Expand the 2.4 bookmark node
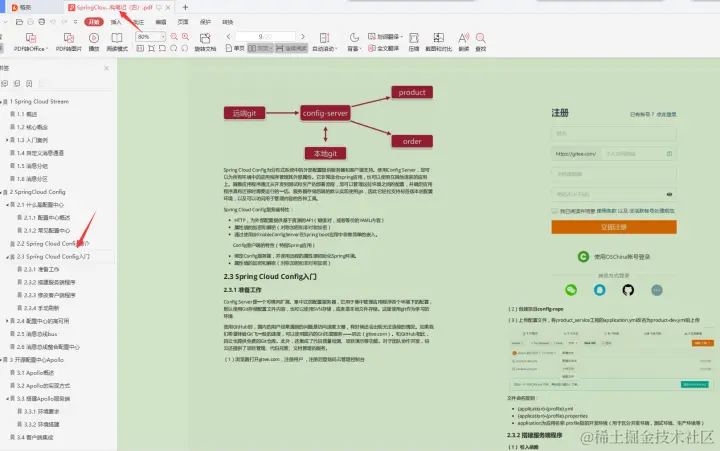Viewport: 720px width, 451px height. 7,321
